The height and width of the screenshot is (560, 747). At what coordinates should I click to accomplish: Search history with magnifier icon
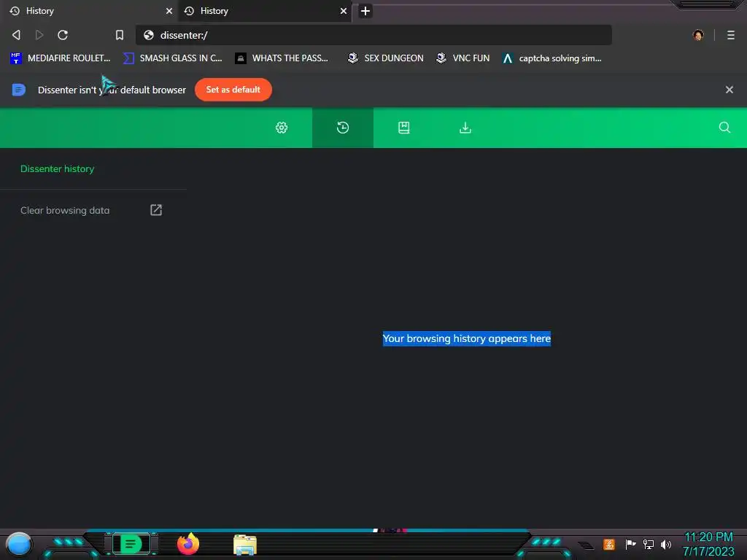tap(724, 128)
